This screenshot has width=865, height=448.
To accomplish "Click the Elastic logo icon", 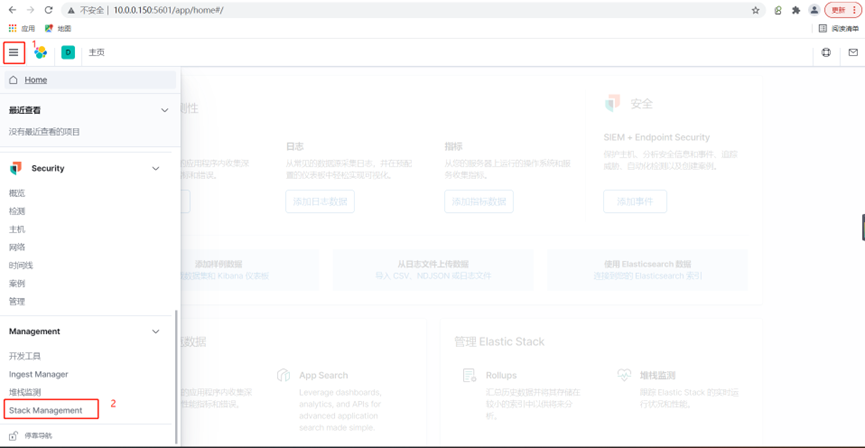I will (x=40, y=52).
